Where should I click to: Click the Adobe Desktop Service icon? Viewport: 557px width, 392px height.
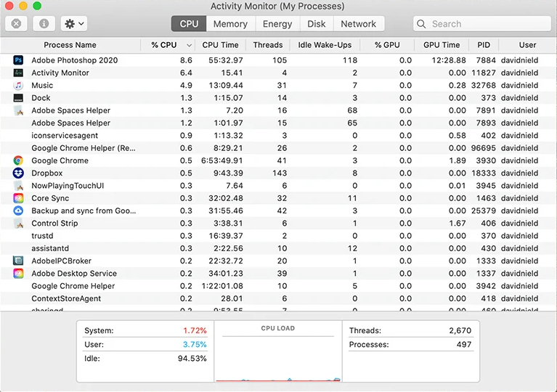coord(18,274)
